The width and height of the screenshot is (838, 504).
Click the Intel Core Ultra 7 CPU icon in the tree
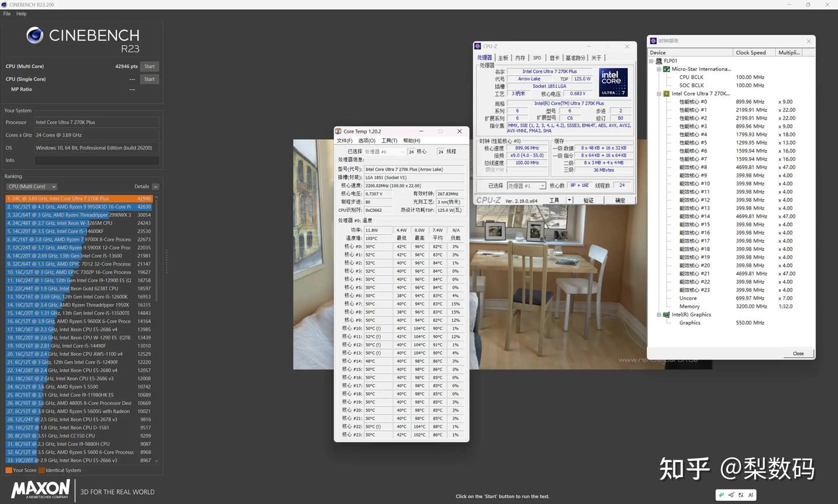[x=666, y=93]
